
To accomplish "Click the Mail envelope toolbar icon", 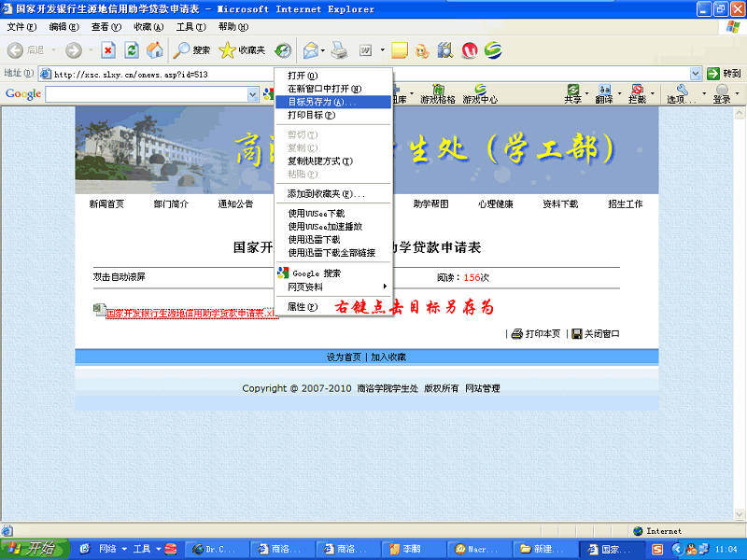I will [x=310, y=50].
